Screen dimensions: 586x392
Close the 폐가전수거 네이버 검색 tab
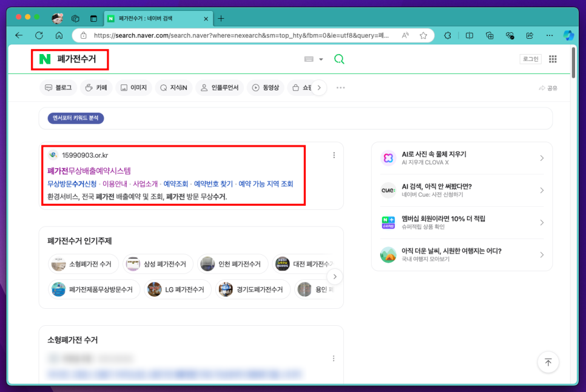tap(206, 19)
